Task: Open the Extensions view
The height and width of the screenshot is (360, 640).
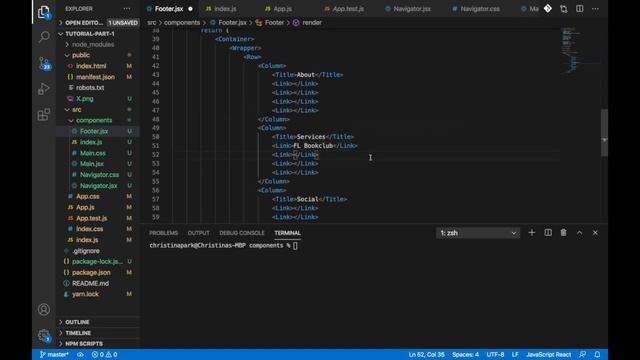Action: 44,114
